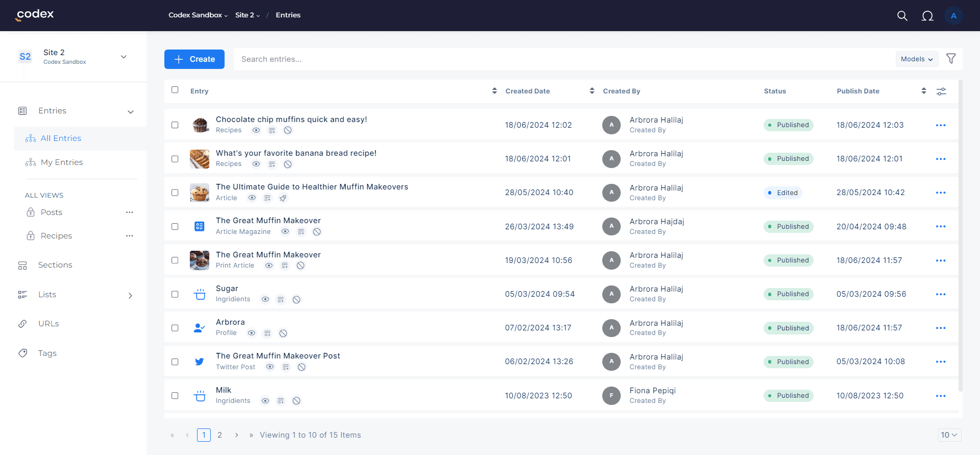Image resolution: width=980 pixels, height=455 pixels.
Task: Open the support headset icon
Action: (927, 16)
